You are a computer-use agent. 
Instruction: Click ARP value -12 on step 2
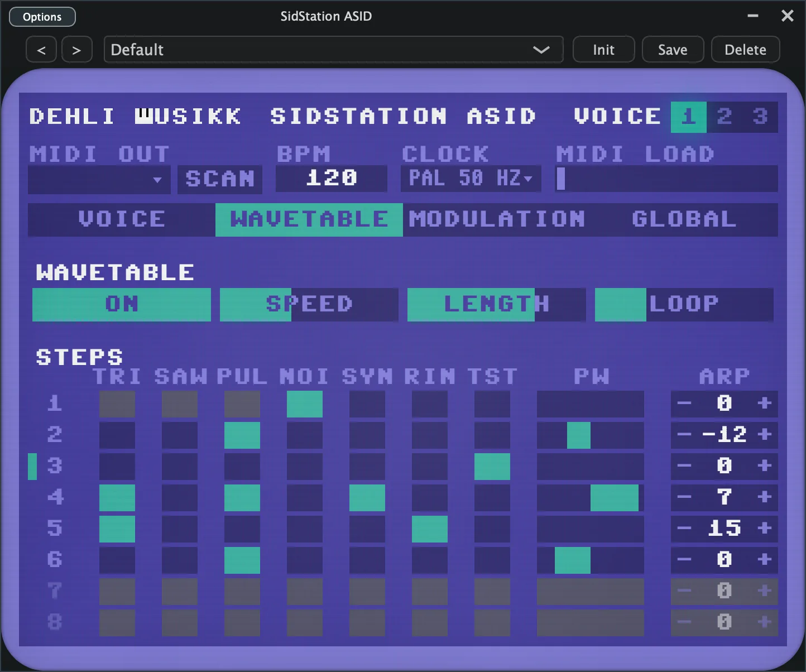(725, 435)
